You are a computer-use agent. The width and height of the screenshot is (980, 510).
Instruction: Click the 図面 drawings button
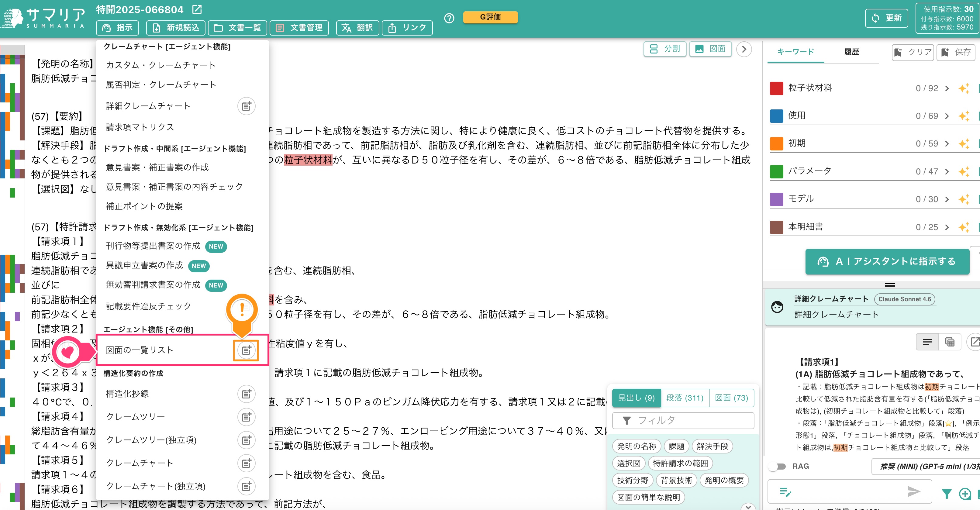point(710,49)
